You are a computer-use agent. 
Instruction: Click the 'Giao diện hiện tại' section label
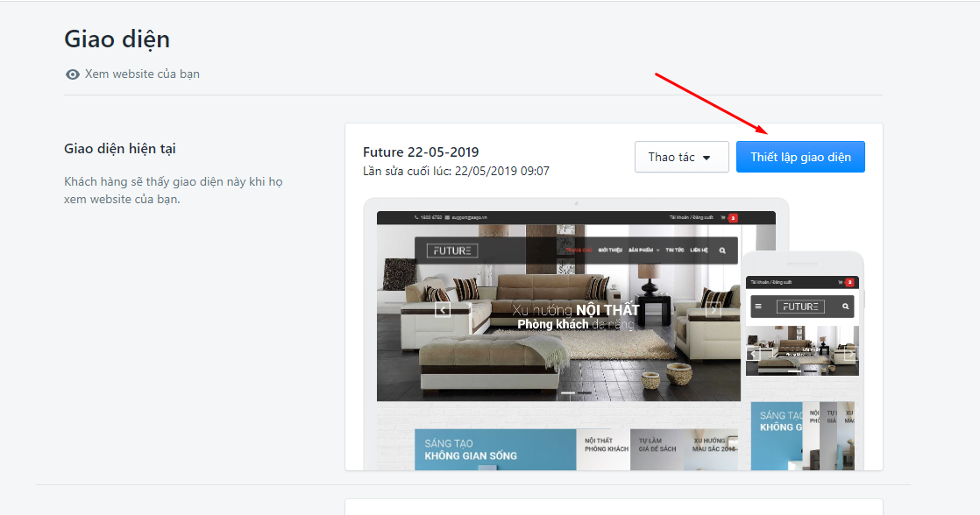[x=120, y=149]
